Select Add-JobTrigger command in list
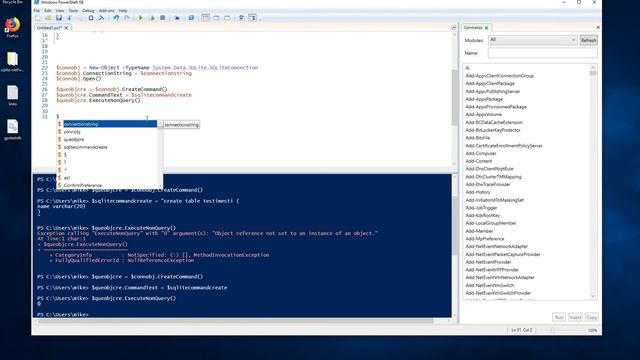 tap(481, 208)
